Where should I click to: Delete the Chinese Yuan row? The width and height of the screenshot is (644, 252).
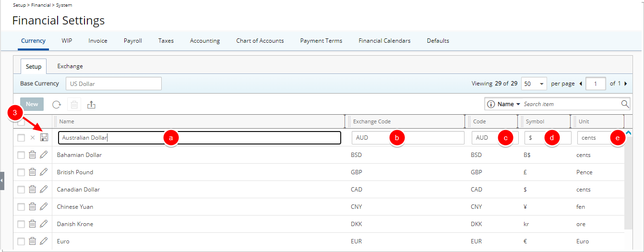tap(32, 207)
